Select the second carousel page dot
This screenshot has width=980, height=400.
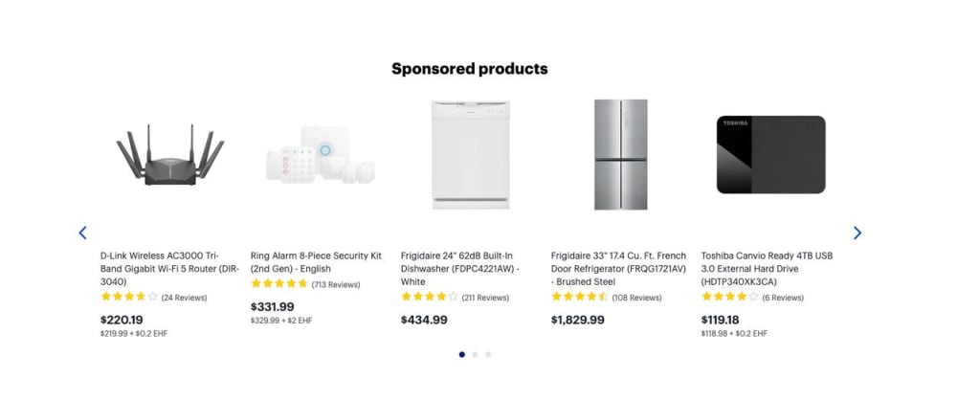(475, 354)
